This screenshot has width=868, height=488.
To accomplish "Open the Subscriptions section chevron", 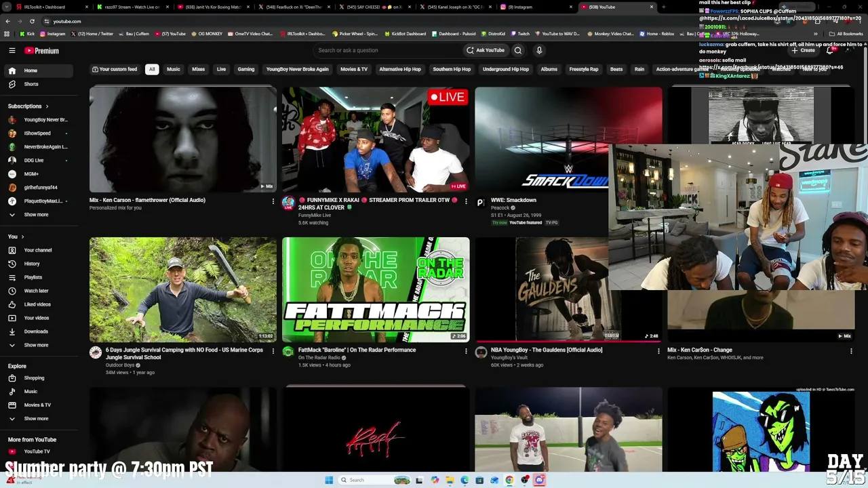I will 47,106.
